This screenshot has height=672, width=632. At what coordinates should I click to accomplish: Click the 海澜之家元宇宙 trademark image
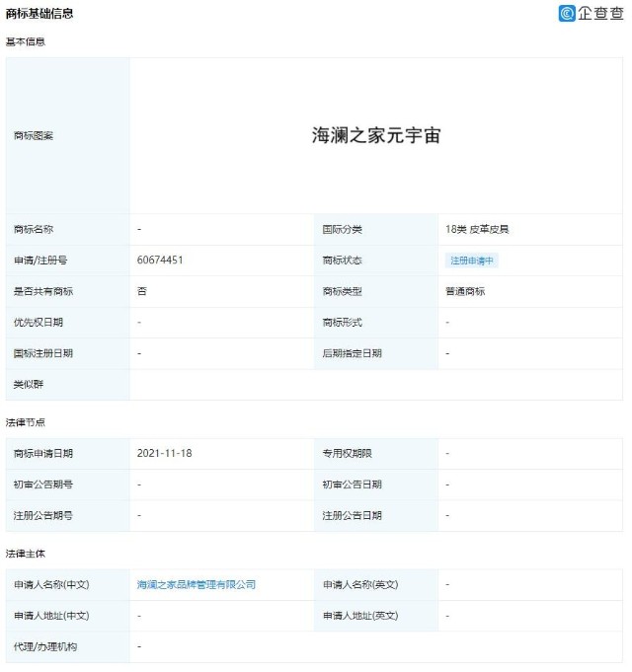click(376, 136)
